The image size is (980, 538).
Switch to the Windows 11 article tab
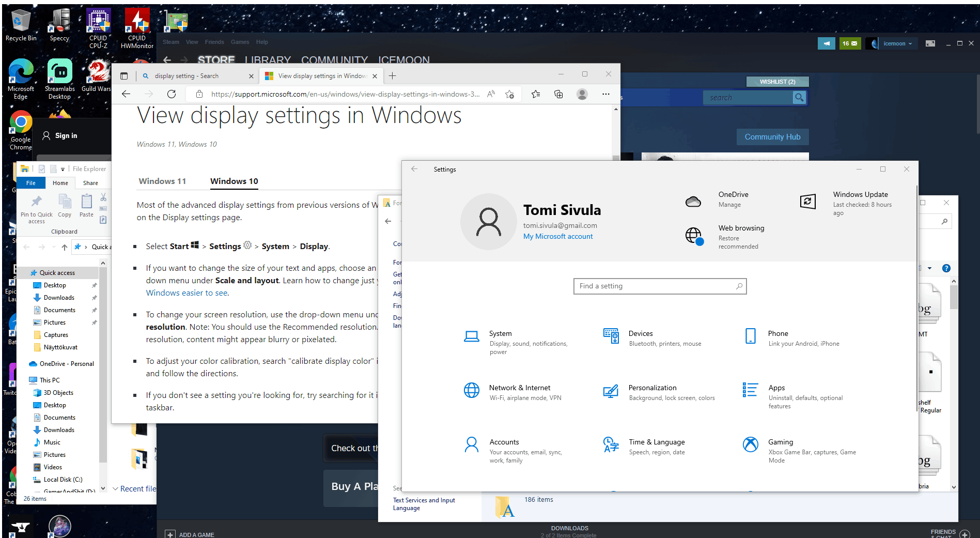pyautogui.click(x=162, y=181)
